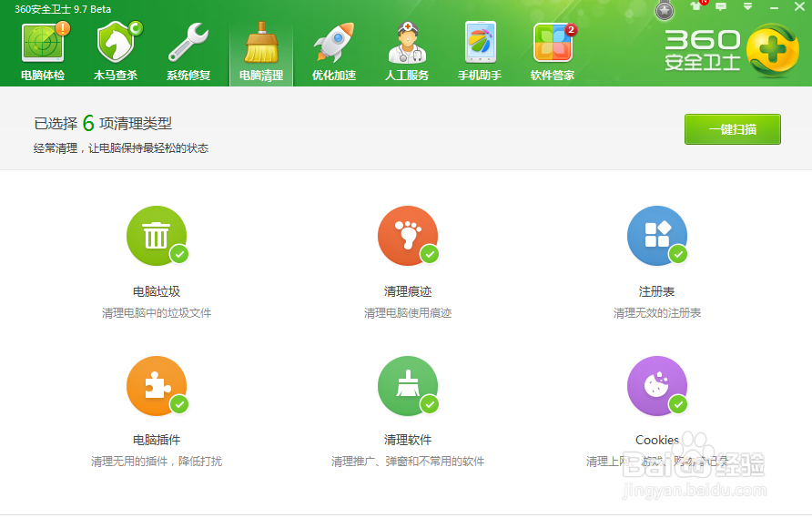Image resolution: width=812 pixels, height=518 pixels.
Task: Open the feedback speech bubble icon
Action: tap(721, 6)
